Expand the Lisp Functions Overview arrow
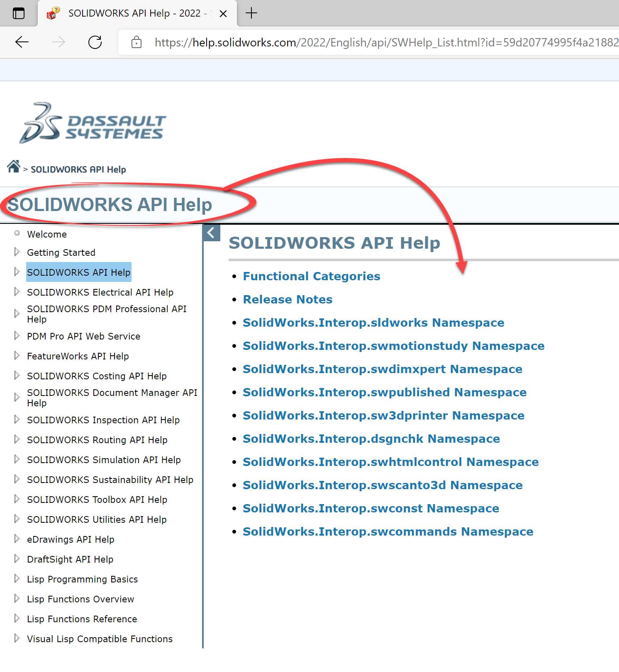 point(17,598)
